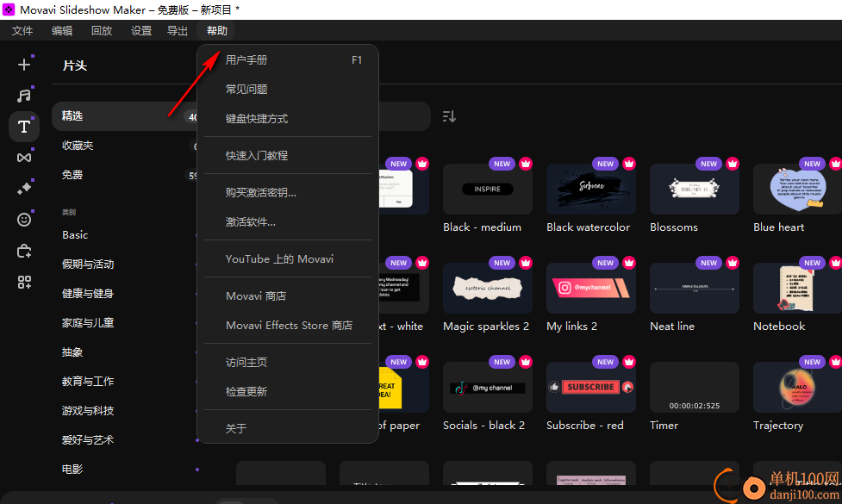Open the effects store bag icon
Viewport: 842px width, 504px height.
tap(23, 251)
